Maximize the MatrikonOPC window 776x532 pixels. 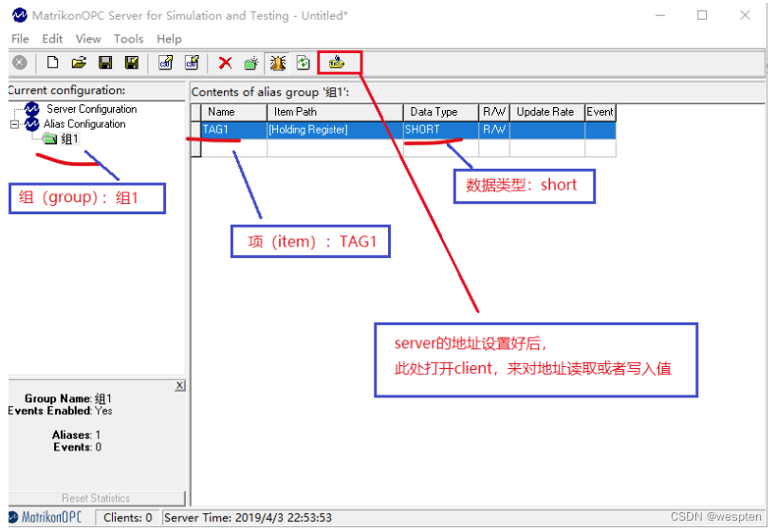coord(702,15)
